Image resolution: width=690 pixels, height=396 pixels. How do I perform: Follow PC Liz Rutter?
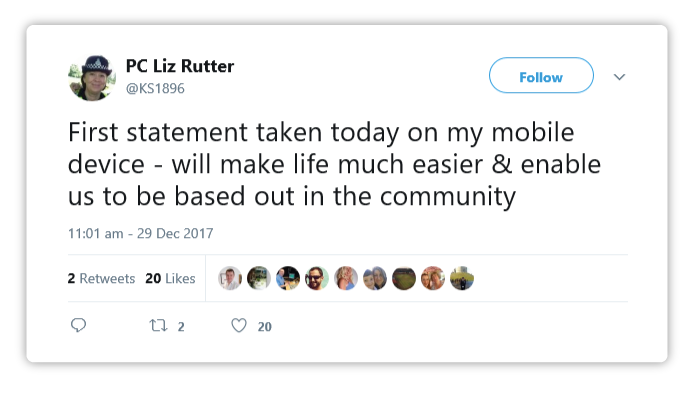[x=541, y=75]
